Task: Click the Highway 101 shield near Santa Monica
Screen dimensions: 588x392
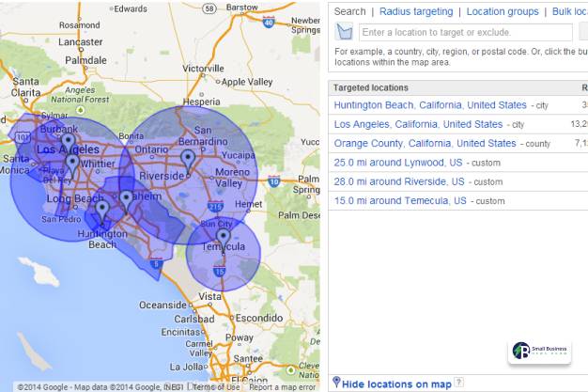Action: [x=23, y=137]
